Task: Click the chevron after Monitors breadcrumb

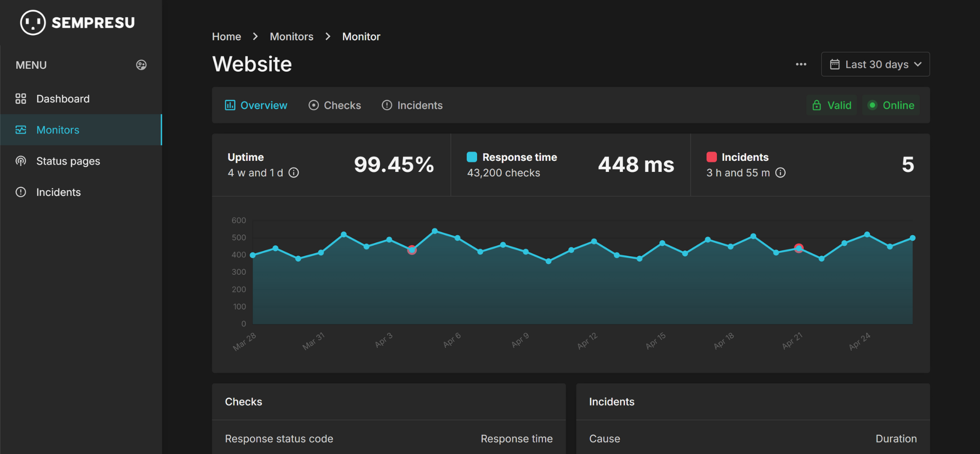Action: 328,37
